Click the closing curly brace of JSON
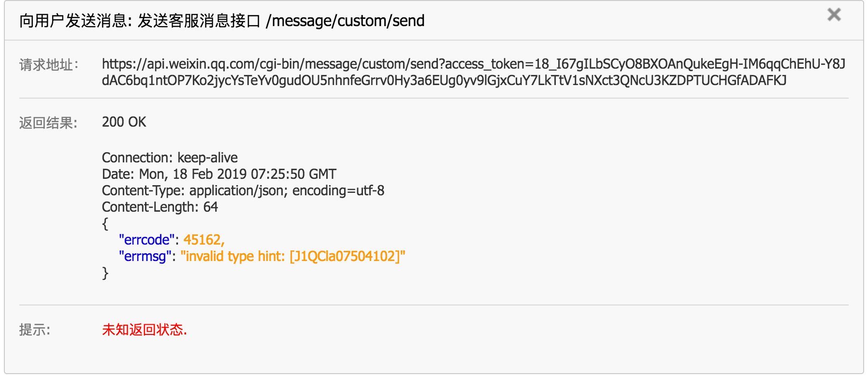The height and width of the screenshot is (377, 868). tap(105, 273)
